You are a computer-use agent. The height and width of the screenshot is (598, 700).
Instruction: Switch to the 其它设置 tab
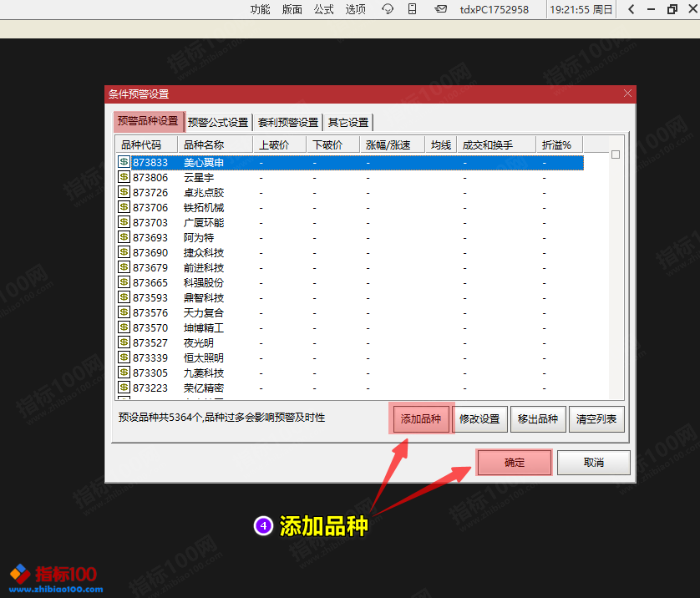(348, 122)
